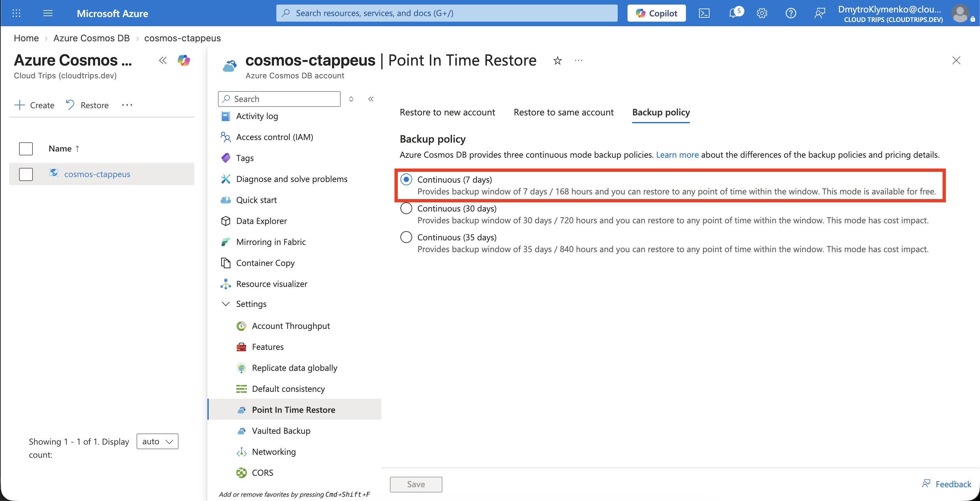Favorite this page with the star icon
Image resolution: width=980 pixels, height=501 pixels.
pos(557,60)
